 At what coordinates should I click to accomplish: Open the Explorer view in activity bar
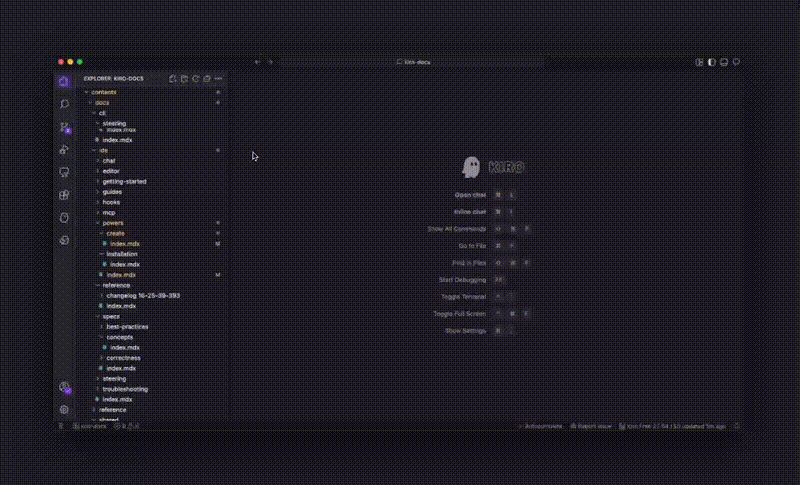click(x=64, y=81)
